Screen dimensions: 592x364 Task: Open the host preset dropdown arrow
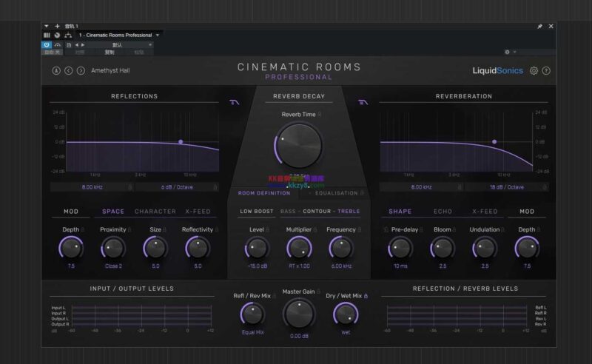point(150,45)
